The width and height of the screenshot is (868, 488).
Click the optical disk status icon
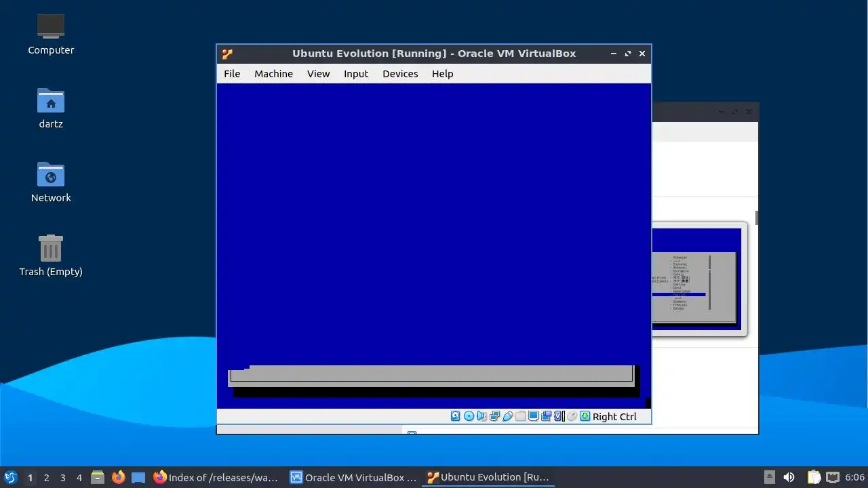469,416
